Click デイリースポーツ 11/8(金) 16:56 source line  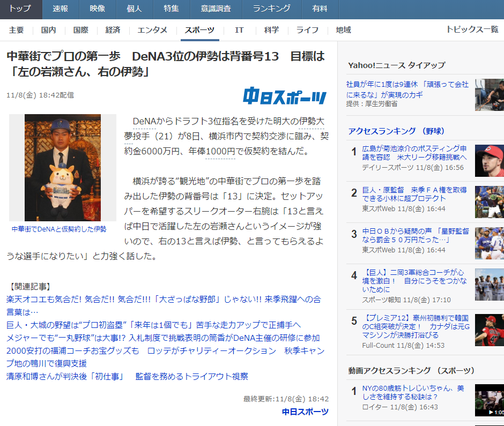(x=413, y=168)
